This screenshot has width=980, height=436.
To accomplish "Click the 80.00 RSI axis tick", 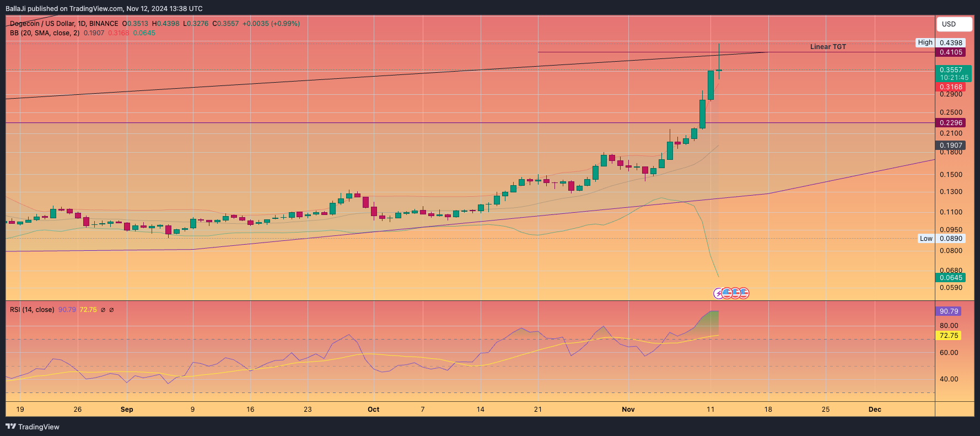I will point(949,326).
